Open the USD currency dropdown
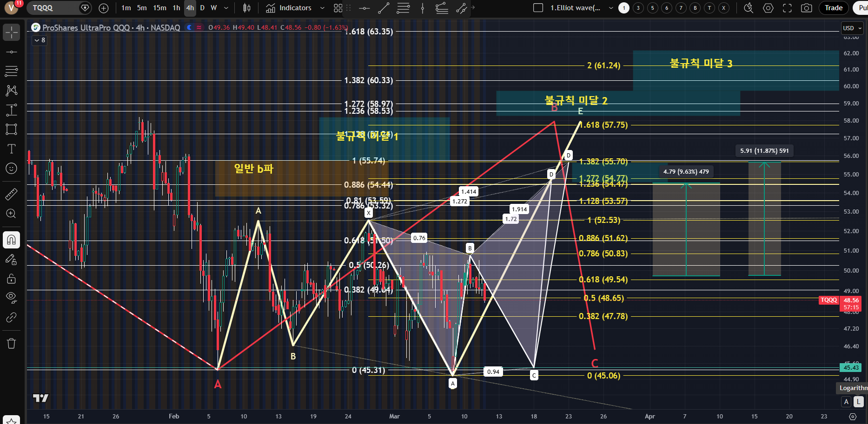Viewport: 868px width, 424px height. click(852, 28)
